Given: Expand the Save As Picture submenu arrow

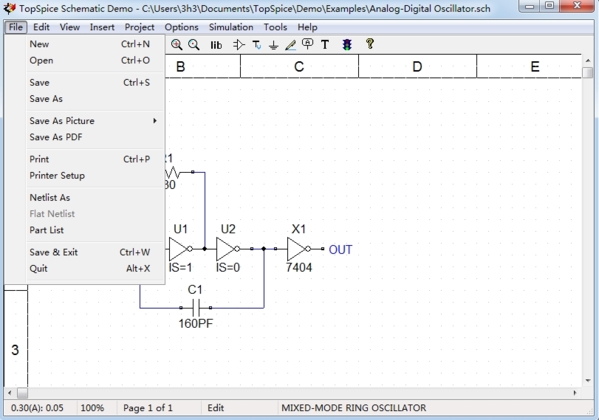Looking at the screenshot, I should (x=155, y=121).
